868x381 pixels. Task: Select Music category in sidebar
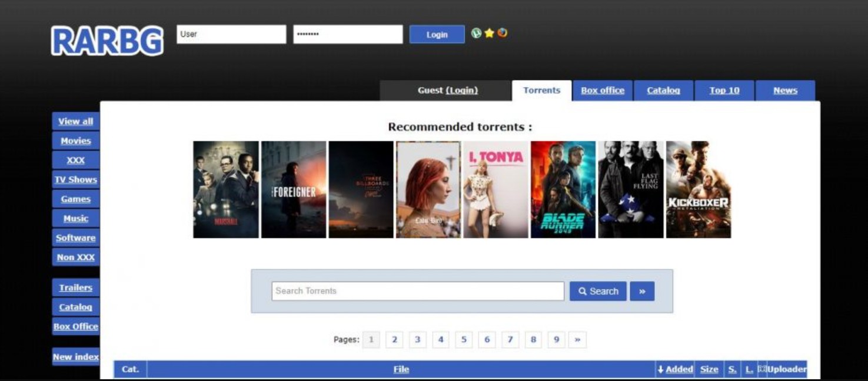click(x=76, y=218)
